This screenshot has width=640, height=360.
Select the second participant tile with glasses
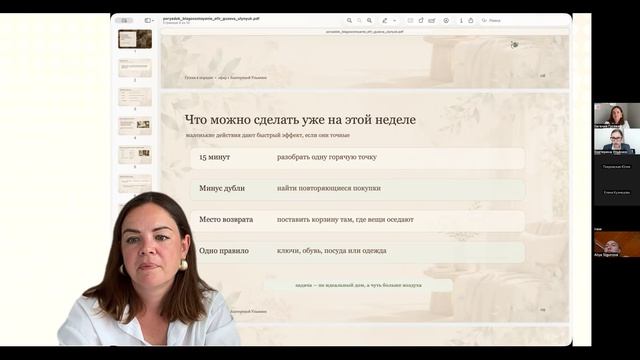pyautogui.click(x=617, y=141)
